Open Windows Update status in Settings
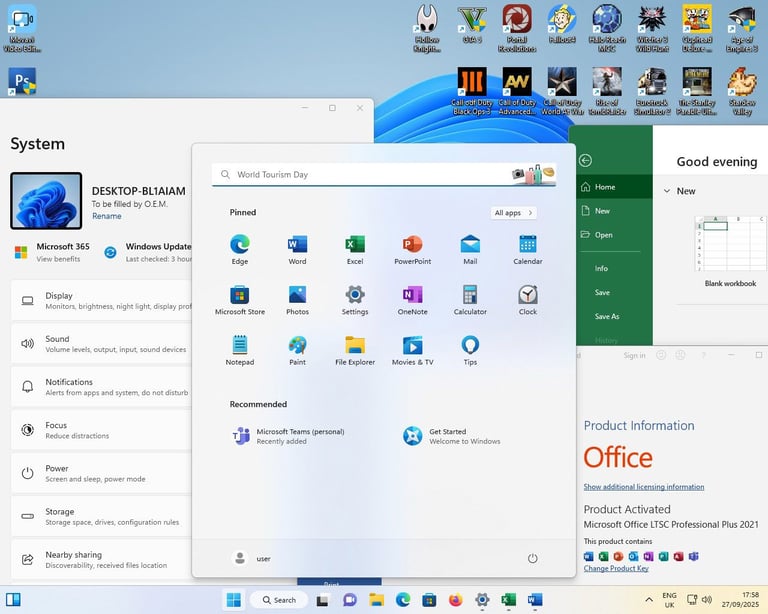 (147, 252)
